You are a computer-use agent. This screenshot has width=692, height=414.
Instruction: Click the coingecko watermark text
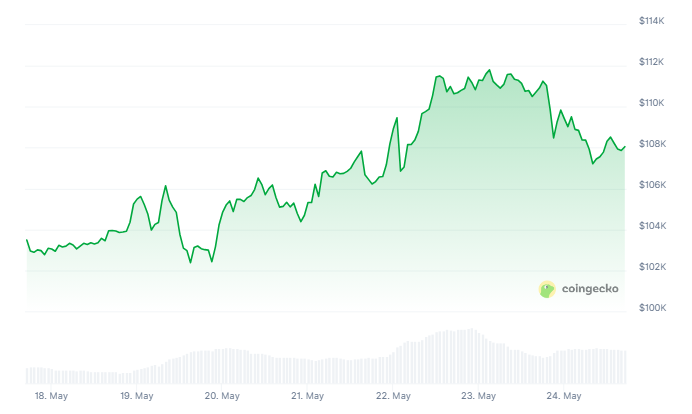[x=590, y=289]
